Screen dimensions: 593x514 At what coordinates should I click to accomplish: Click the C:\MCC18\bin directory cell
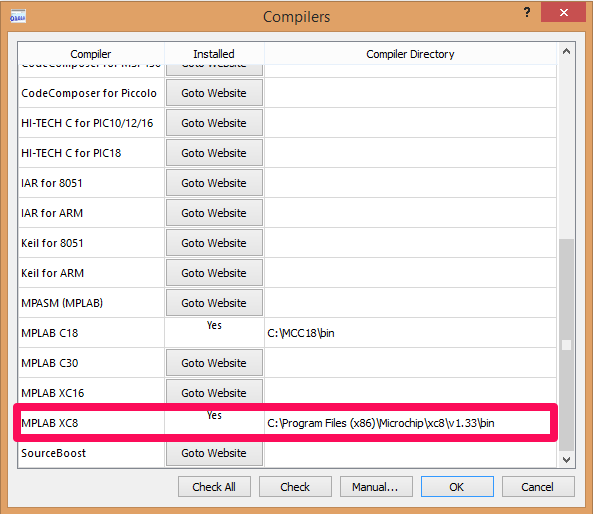pos(410,333)
